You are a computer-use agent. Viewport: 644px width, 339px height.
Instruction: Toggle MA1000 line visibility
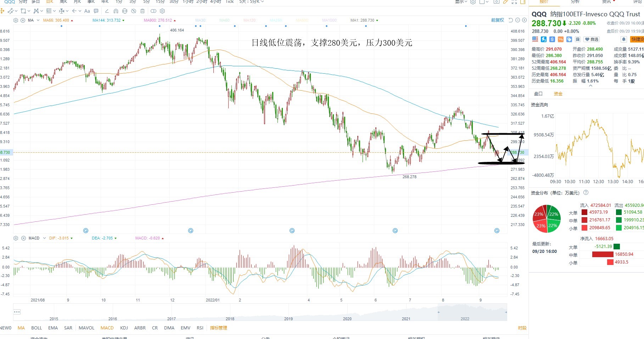[x=330, y=20]
